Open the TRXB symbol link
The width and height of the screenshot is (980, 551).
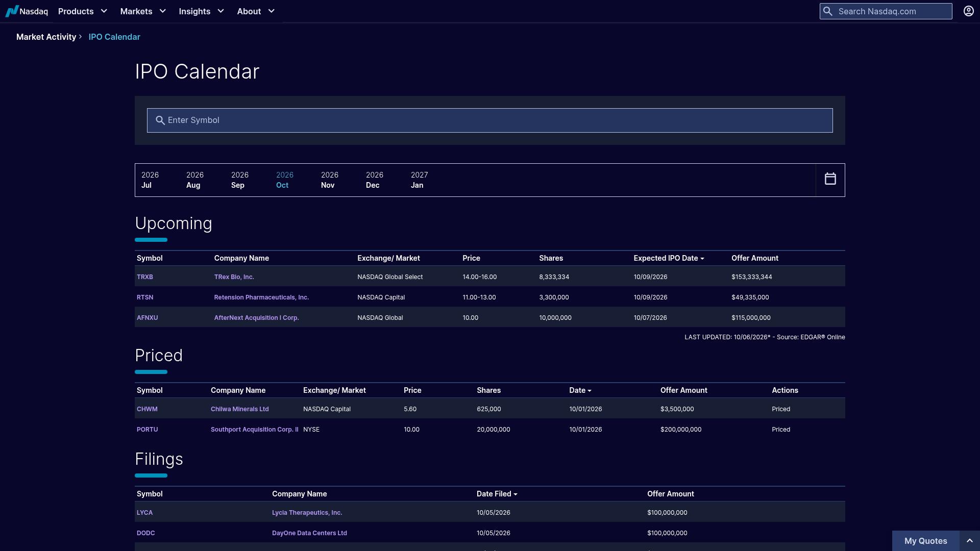pyautogui.click(x=145, y=277)
